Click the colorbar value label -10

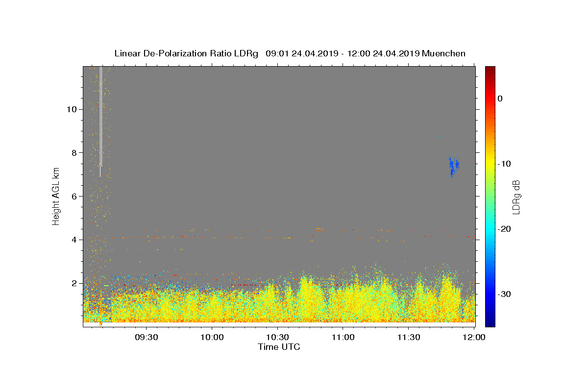505,164
